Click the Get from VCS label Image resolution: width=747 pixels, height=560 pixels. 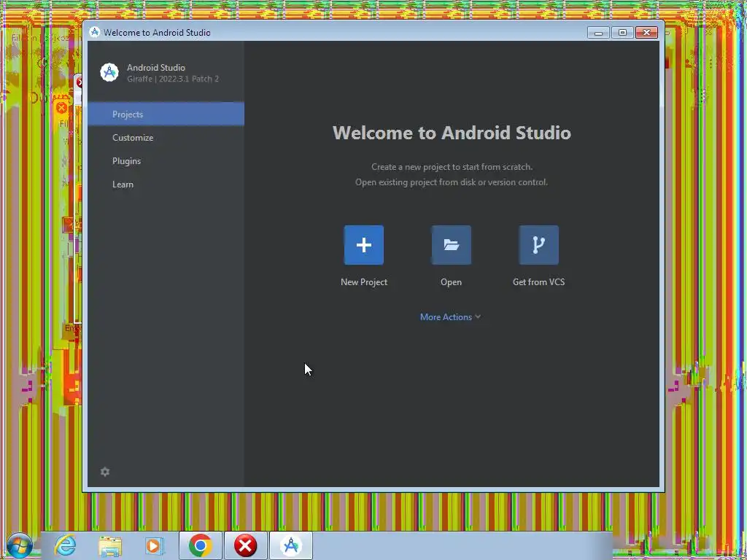point(539,282)
